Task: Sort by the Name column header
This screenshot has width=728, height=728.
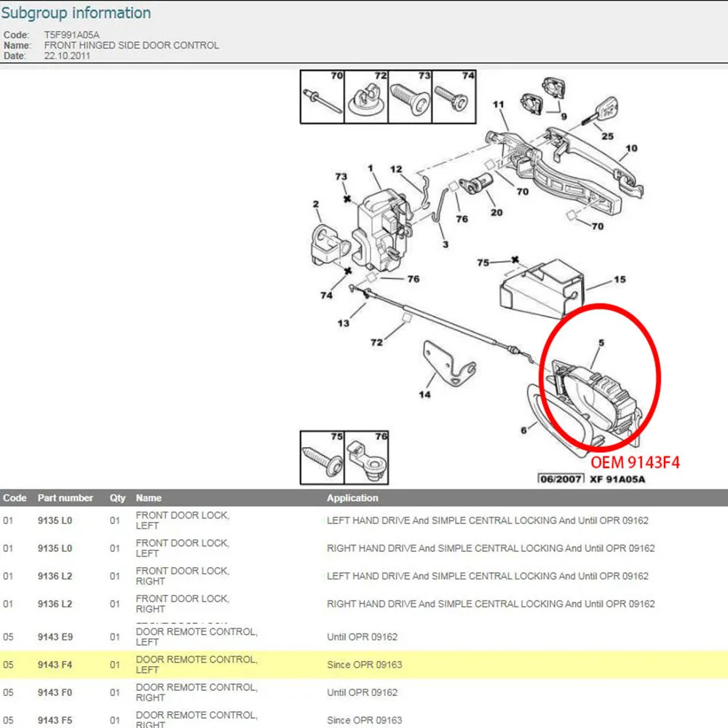Action: (149, 498)
